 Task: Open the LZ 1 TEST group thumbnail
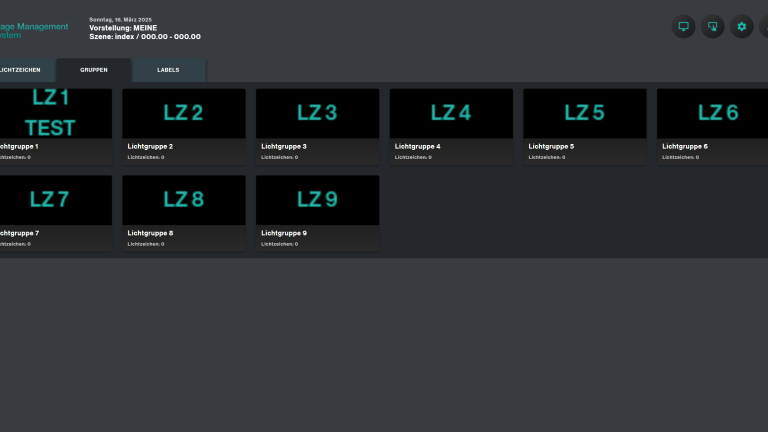coord(50,113)
